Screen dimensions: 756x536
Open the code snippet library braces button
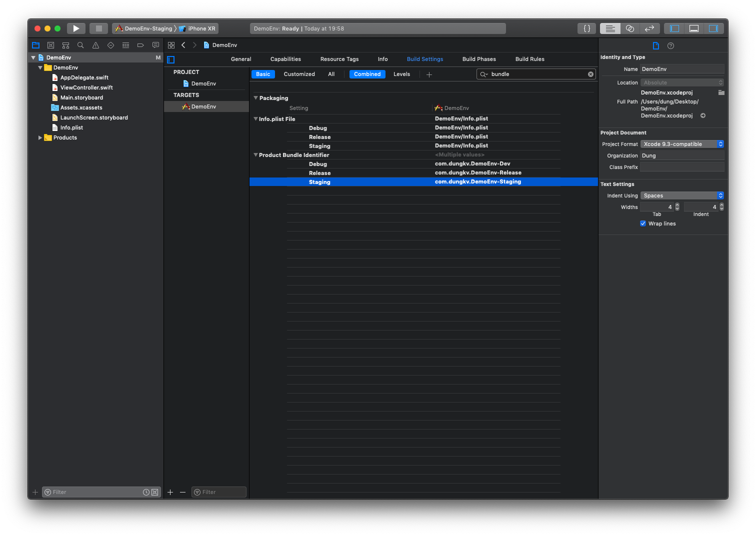click(x=587, y=28)
